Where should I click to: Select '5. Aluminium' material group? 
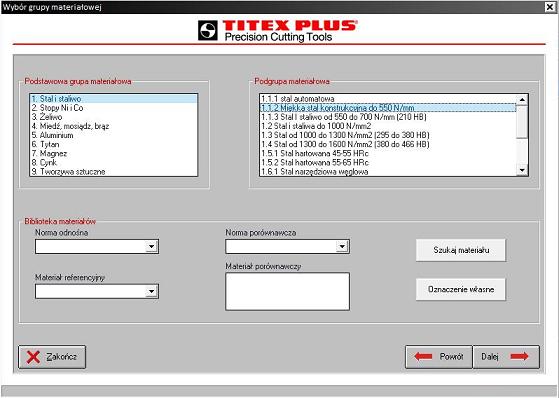[114, 135]
